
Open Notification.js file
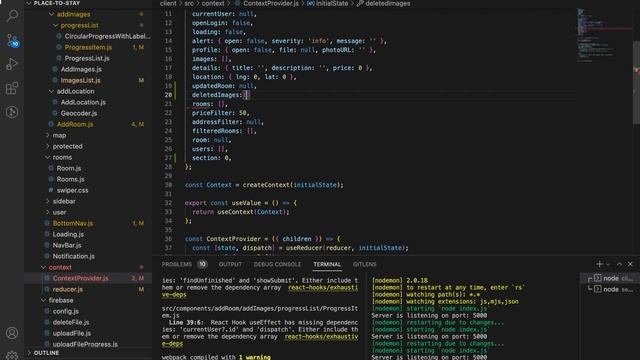coord(73,256)
